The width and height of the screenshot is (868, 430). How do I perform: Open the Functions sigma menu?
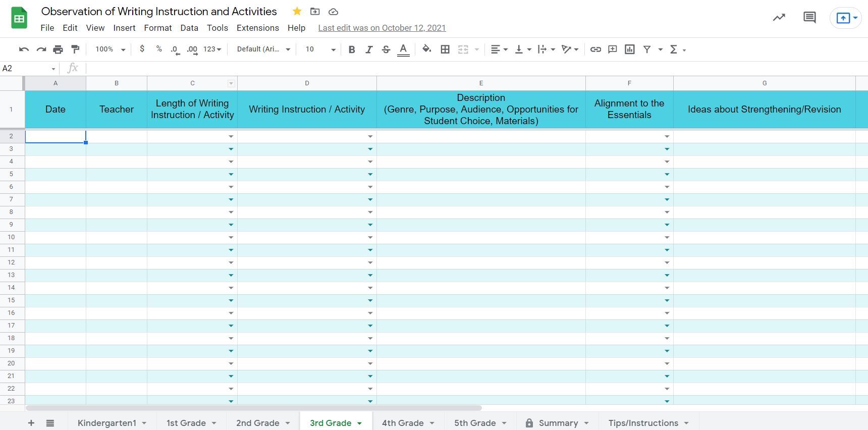[x=677, y=49]
